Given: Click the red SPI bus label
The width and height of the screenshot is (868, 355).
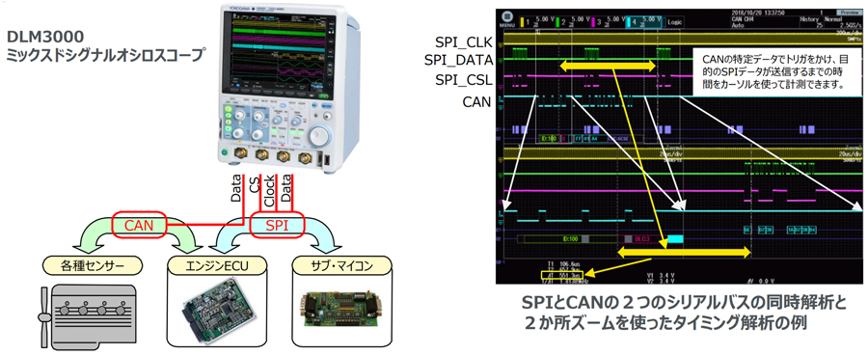Looking at the screenshot, I should click(x=278, y=225).
